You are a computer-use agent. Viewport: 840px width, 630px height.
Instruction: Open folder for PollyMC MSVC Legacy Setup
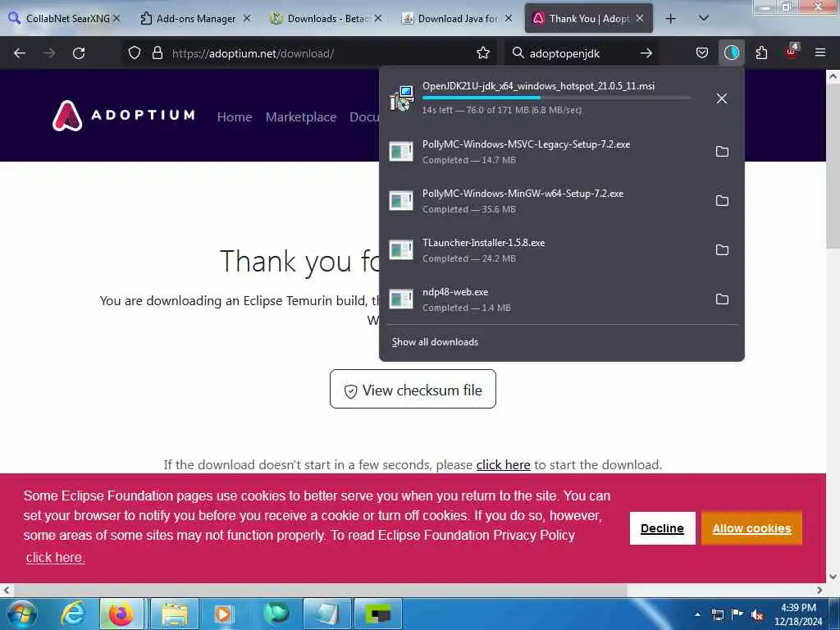tap(722, 152)
